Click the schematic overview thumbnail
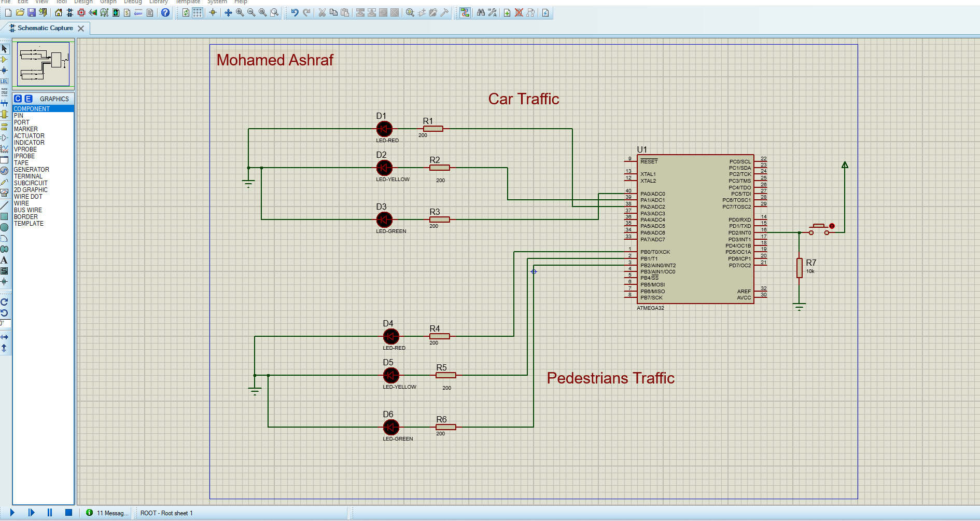This screenshot has height=521, width=980. [44, 63]
